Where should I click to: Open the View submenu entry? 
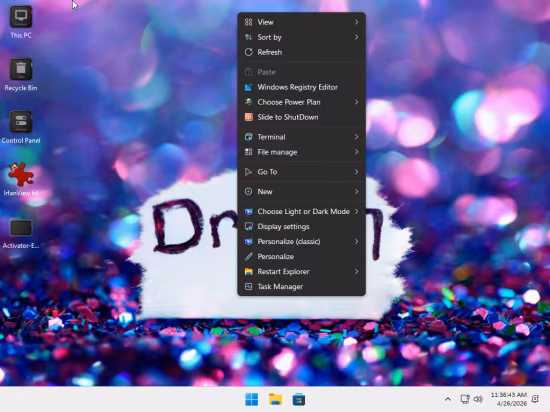click(302, 22)
